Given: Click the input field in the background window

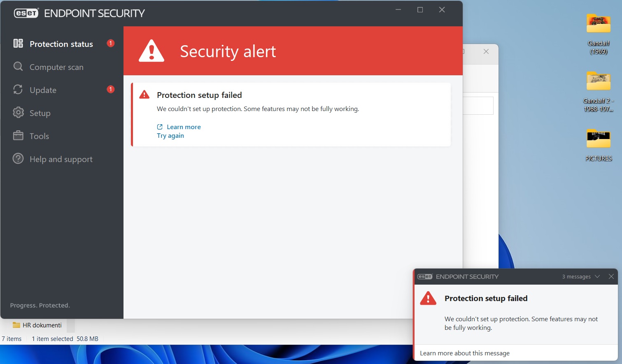Looking at the screenshot, I should click(478, 106).
